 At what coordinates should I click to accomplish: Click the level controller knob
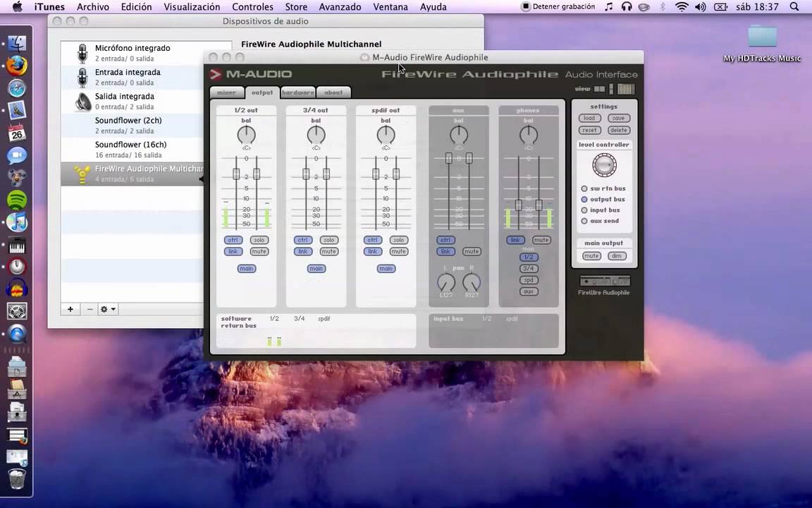(604, 166)
